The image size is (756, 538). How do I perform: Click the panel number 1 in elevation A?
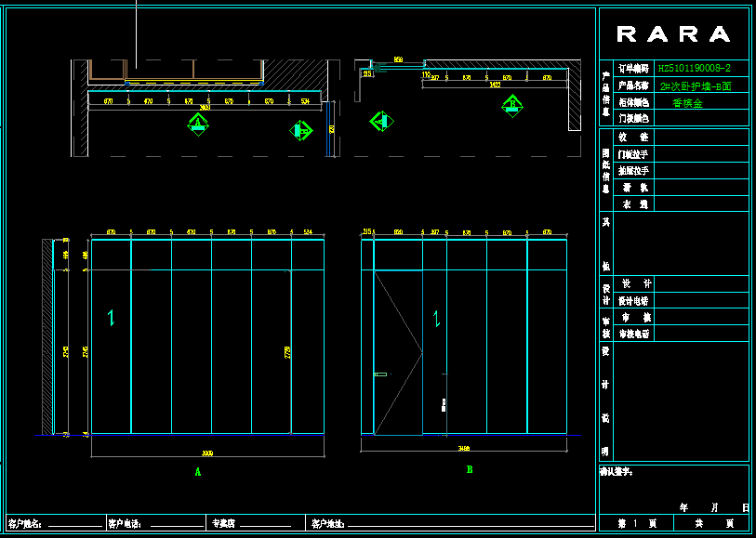(112, 318)
